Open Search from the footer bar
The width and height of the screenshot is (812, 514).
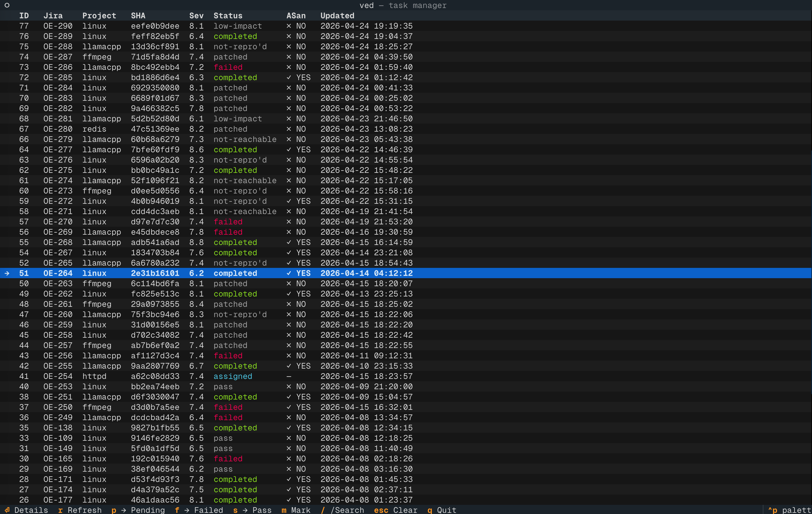[x=342, y=510]
